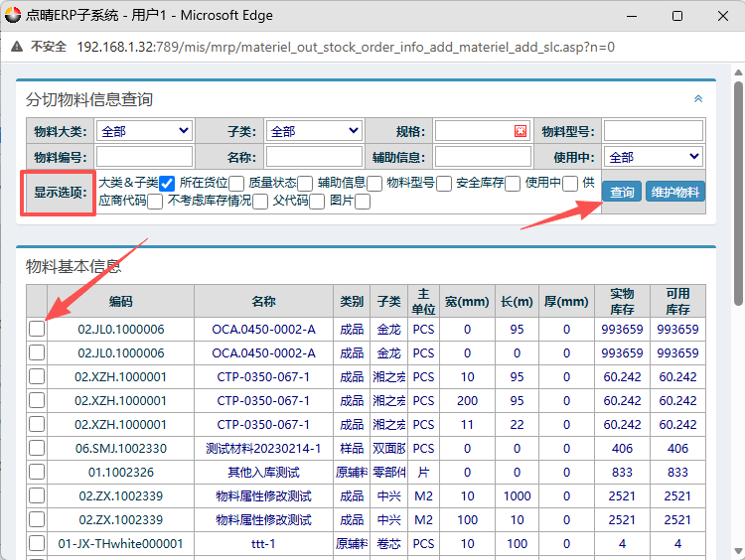Enable 不考虑库存情况 checkbox
Screen dimensions: 745x560
click(260, 202)
